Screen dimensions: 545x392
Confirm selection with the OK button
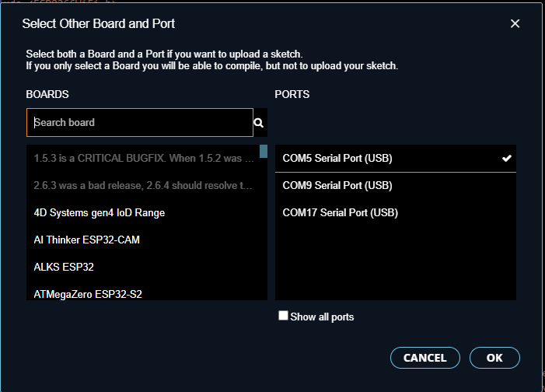[494, 358]
